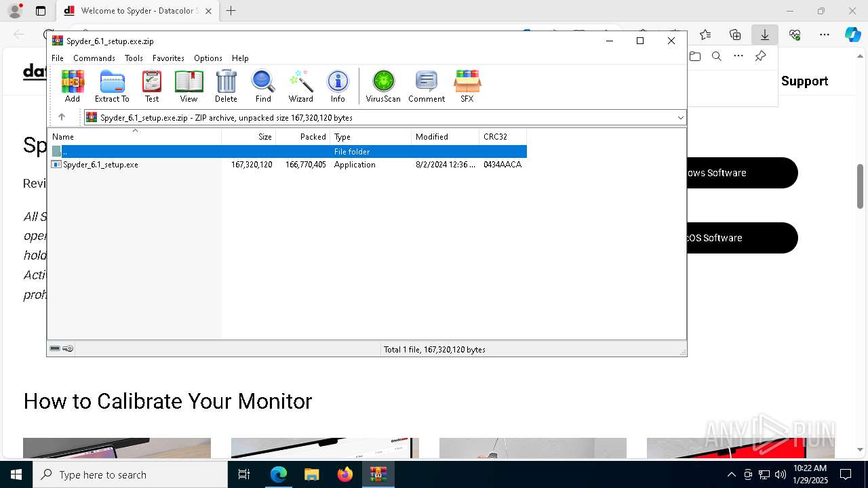The height and width of the screenshot is (488, 868).
Task: Sort file list by Modified column
Action: point(446,137)
